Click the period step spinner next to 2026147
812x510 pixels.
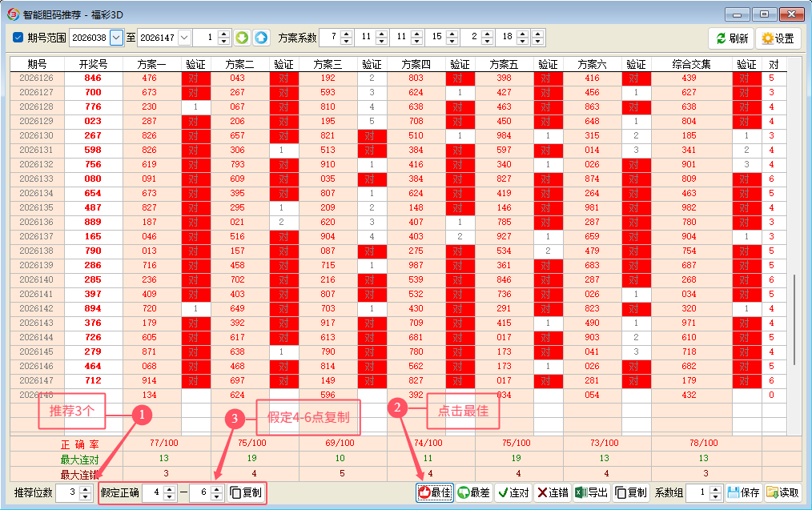(x=223, y=38)
